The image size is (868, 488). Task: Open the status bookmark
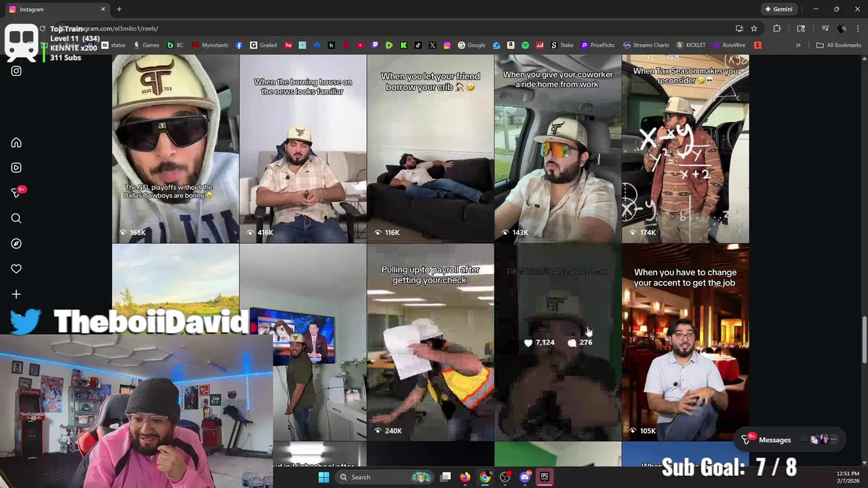[113, 45]
